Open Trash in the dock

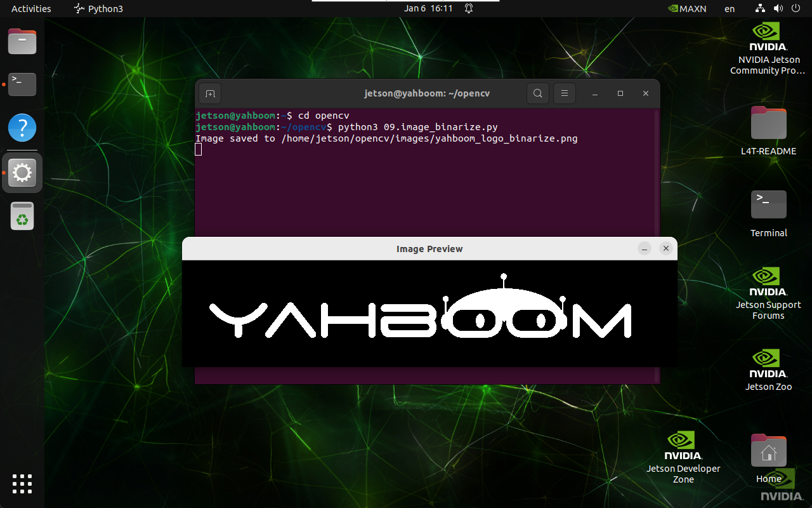[x=22, y=217]
